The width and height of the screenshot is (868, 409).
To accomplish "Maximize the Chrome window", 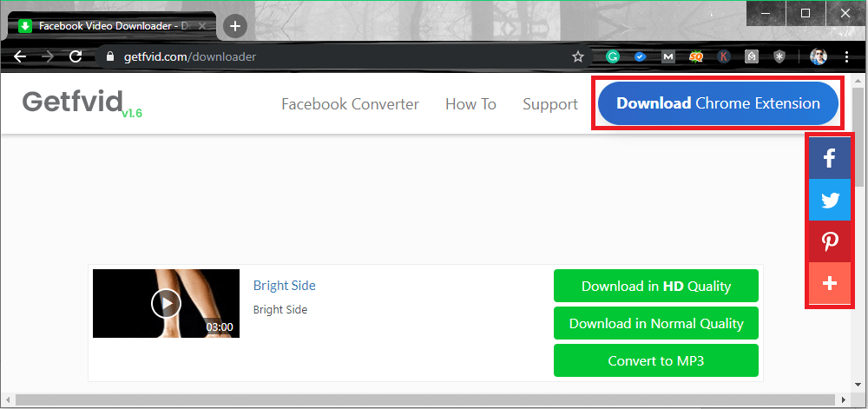I will (806, 13).
